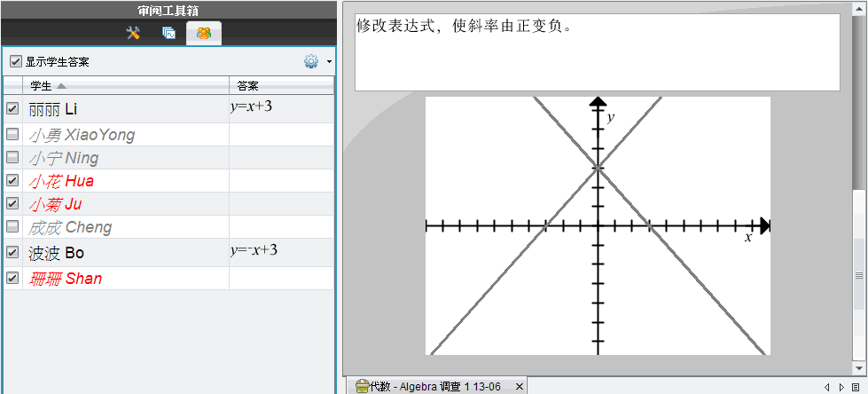Expand the dropdown arrow beside gear

tap(329, 62)
